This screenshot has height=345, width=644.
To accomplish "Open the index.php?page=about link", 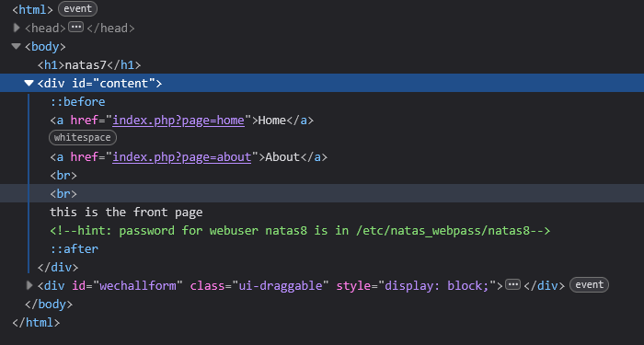I will [x=182, y=157].
